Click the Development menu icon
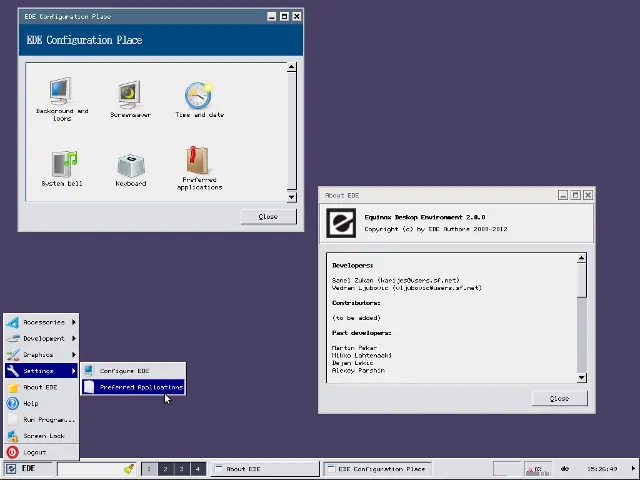The width and height of the screenshot is (640, 480). pos(13,338)
